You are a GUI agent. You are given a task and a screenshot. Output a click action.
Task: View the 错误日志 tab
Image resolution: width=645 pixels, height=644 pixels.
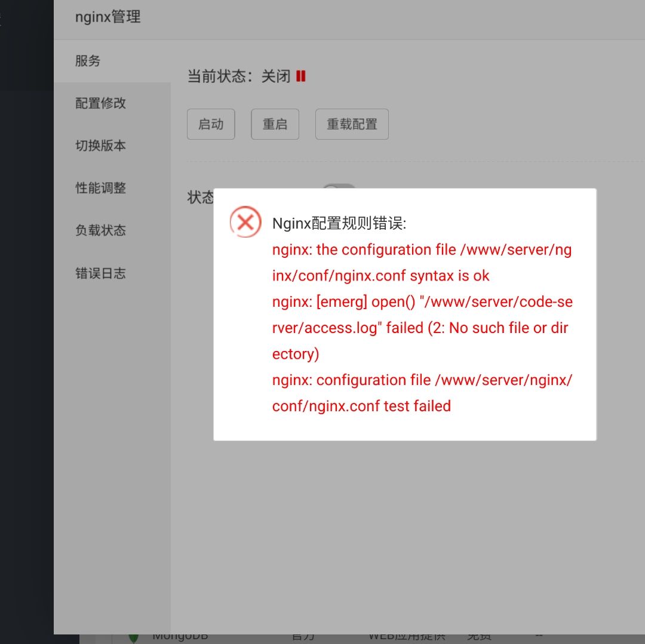point(112,273)
